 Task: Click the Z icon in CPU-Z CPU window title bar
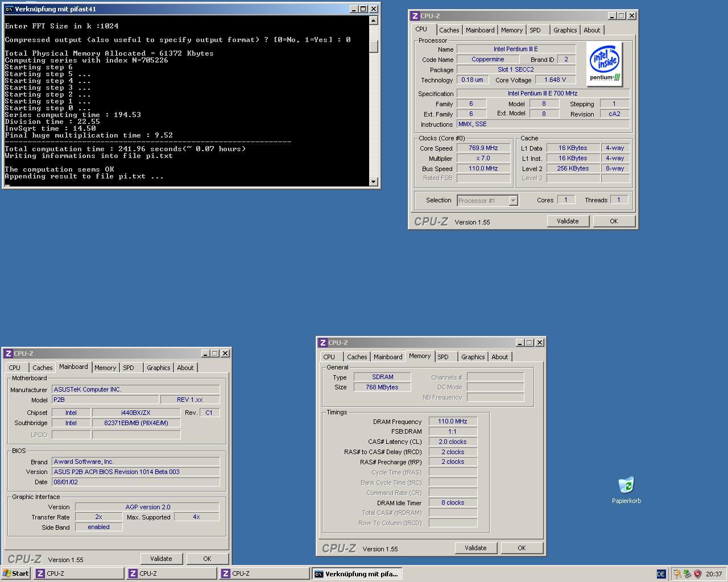tap(415, 16)
